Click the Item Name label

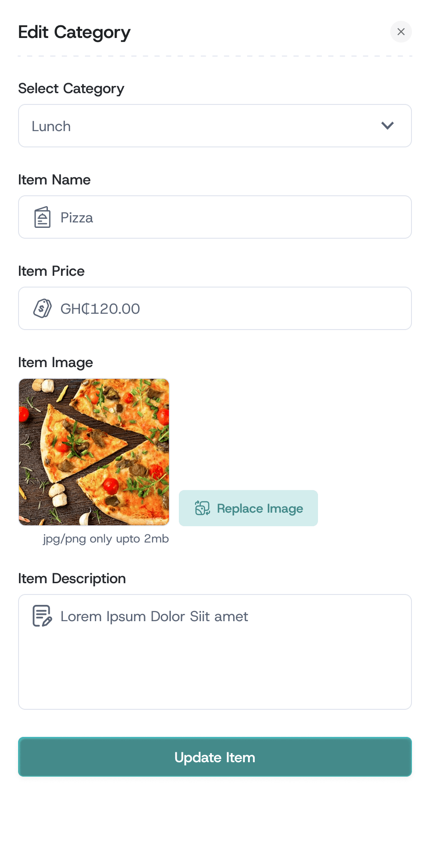[x=54, y=180]
